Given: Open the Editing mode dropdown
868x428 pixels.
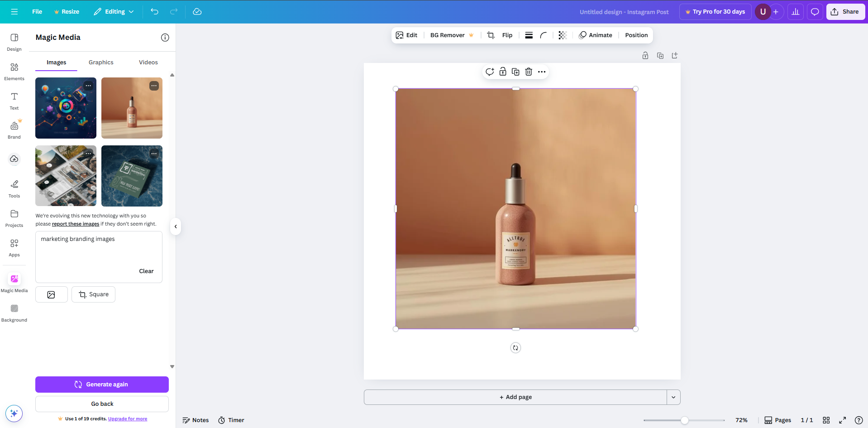Looking at the screenshot, I should point(113,11).
